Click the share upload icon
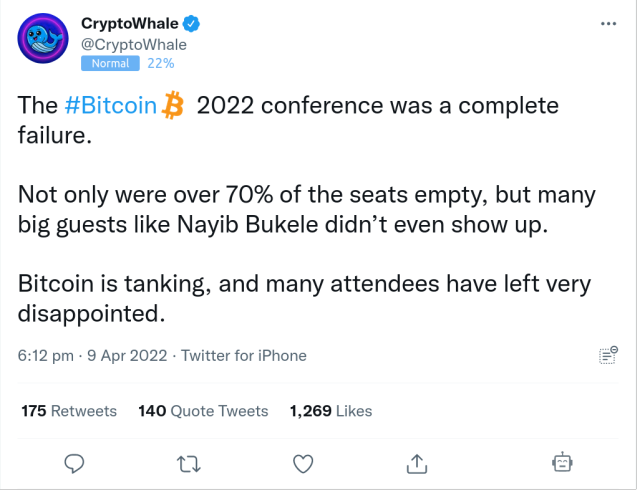 (x=418, y=462)
